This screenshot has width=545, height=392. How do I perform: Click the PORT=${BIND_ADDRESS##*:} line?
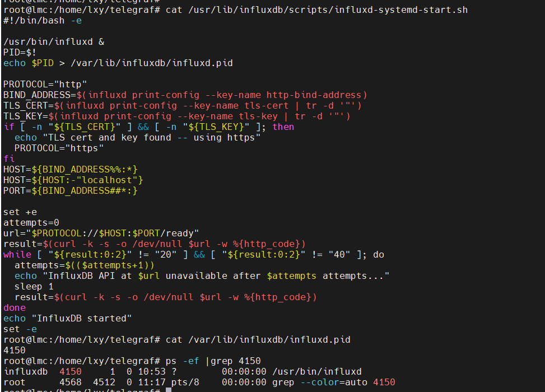(x=71, y=191)
